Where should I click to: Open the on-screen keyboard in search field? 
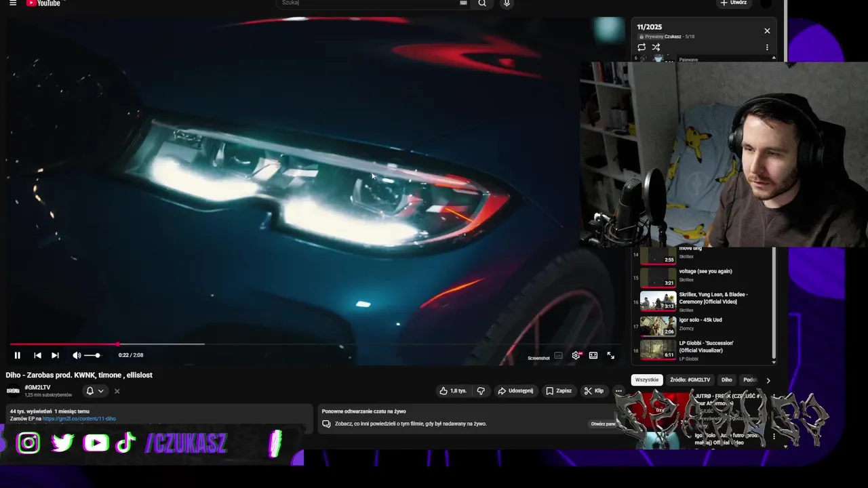click(464, 3)
